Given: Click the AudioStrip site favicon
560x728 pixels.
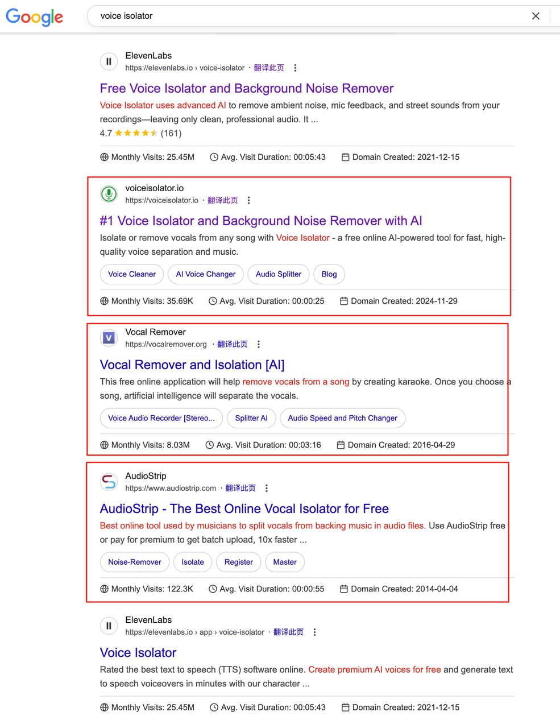Looking at the screenshot, I should pos(109,482).
